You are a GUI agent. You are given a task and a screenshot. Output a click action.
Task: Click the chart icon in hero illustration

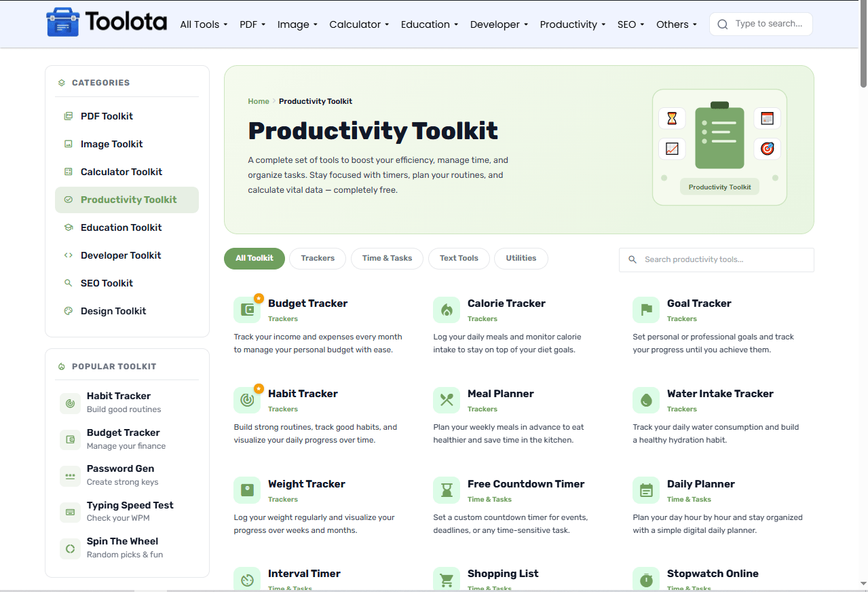pyautogui.click(x=672, y=149)
